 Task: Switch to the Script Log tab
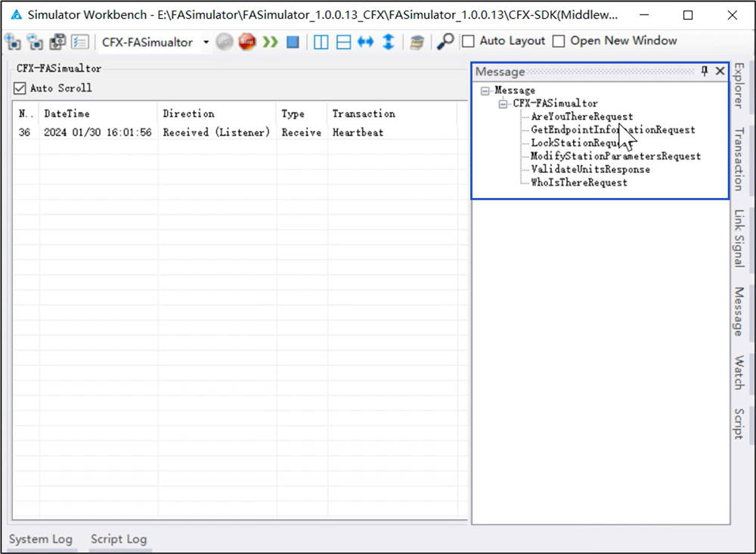[118, 539]
